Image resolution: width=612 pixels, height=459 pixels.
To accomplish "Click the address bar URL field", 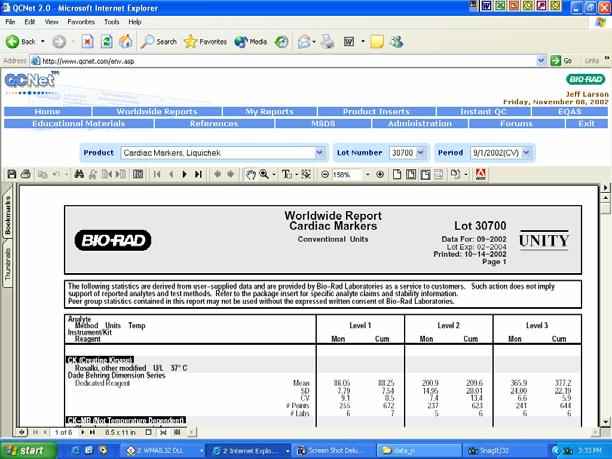I will (284, 61).
